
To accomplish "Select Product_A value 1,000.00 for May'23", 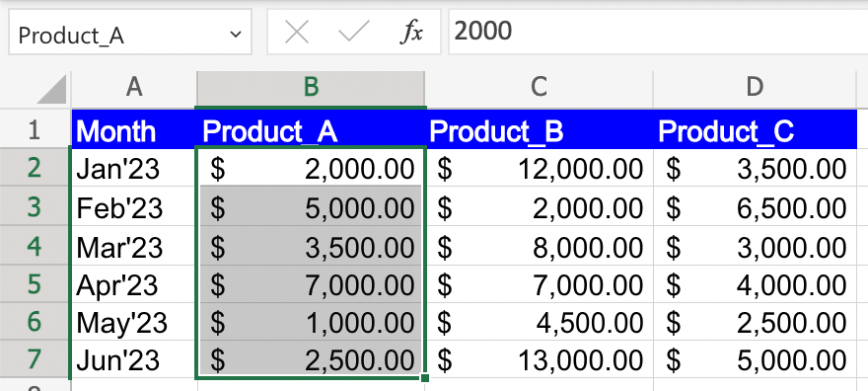I will click(311, 321).
